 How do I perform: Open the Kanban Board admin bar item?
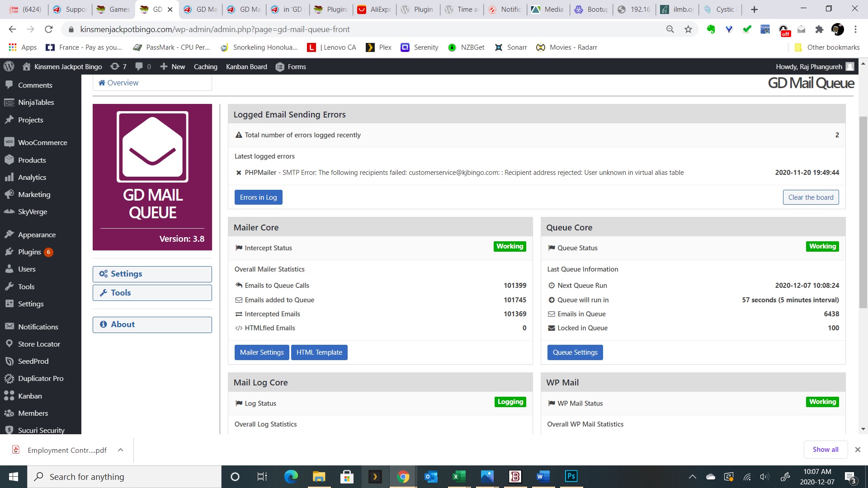[x=246, y=67]
